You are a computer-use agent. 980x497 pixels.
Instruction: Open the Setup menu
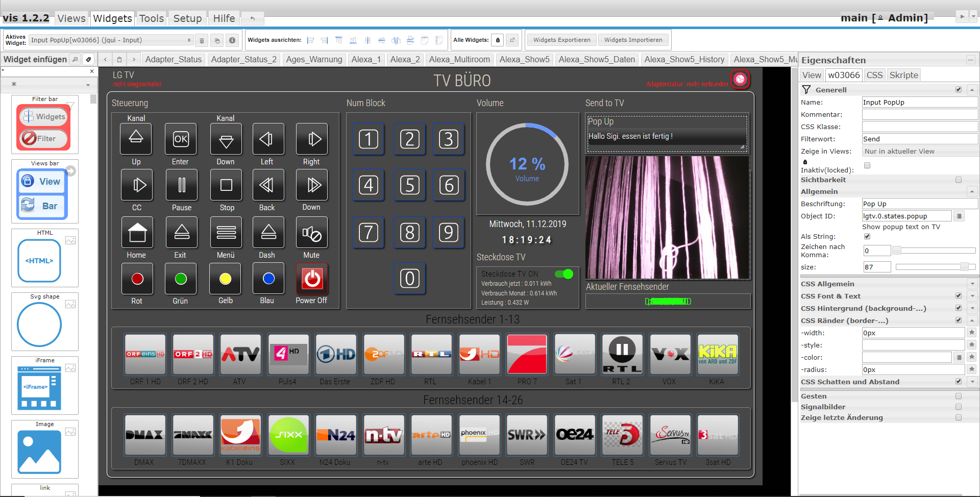tap(187, 18)
